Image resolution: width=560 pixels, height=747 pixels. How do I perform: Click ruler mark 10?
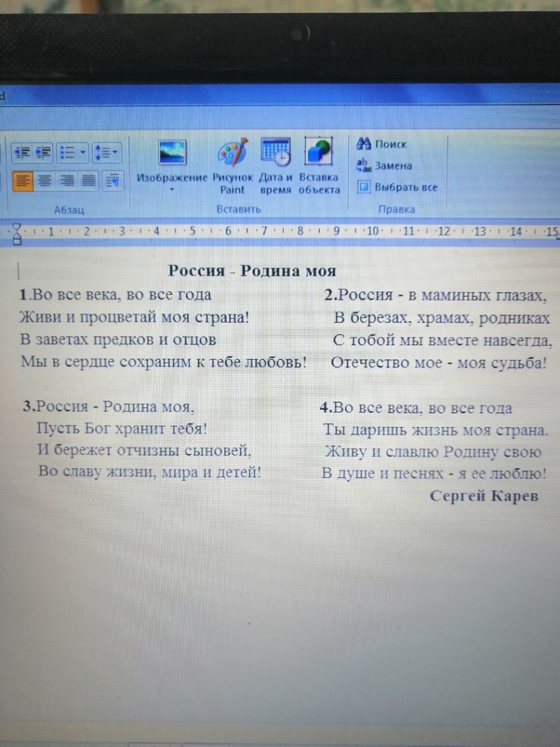(x=373, y=231)
